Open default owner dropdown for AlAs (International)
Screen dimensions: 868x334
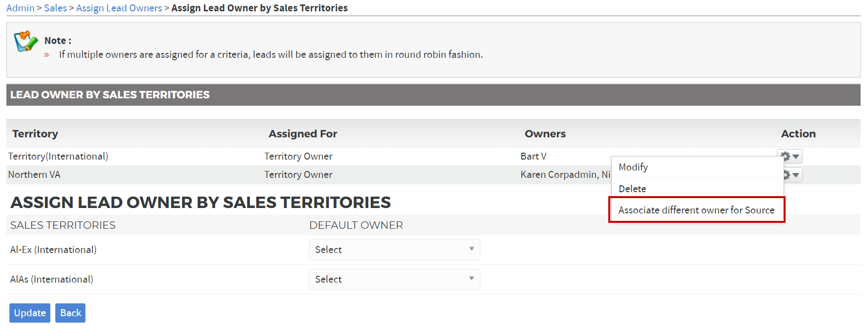(x=395, y=279)
